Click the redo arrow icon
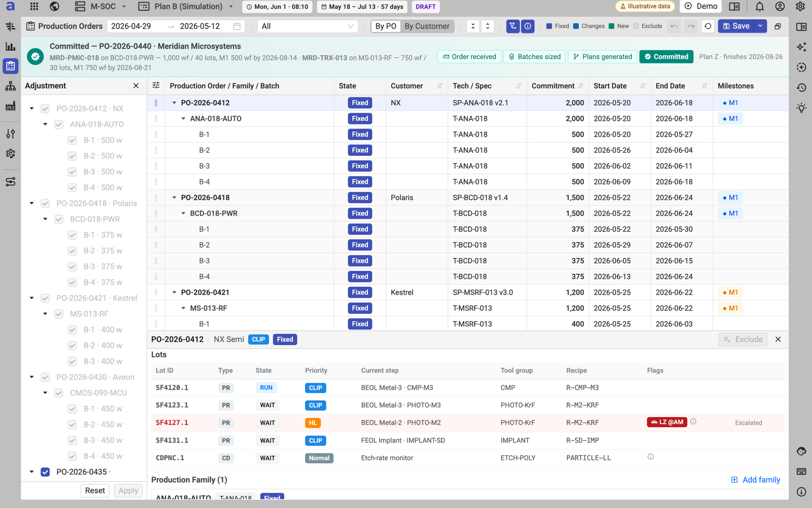This screenshot has height=508, width=812. 691,26
